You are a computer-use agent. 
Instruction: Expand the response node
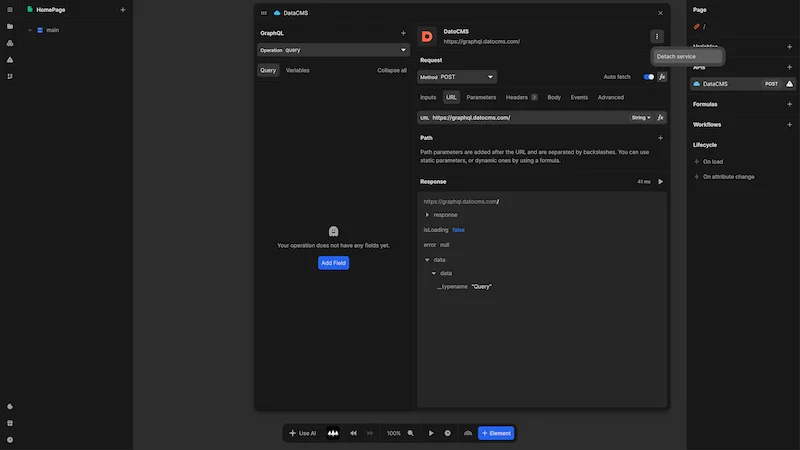coord(427,215)
